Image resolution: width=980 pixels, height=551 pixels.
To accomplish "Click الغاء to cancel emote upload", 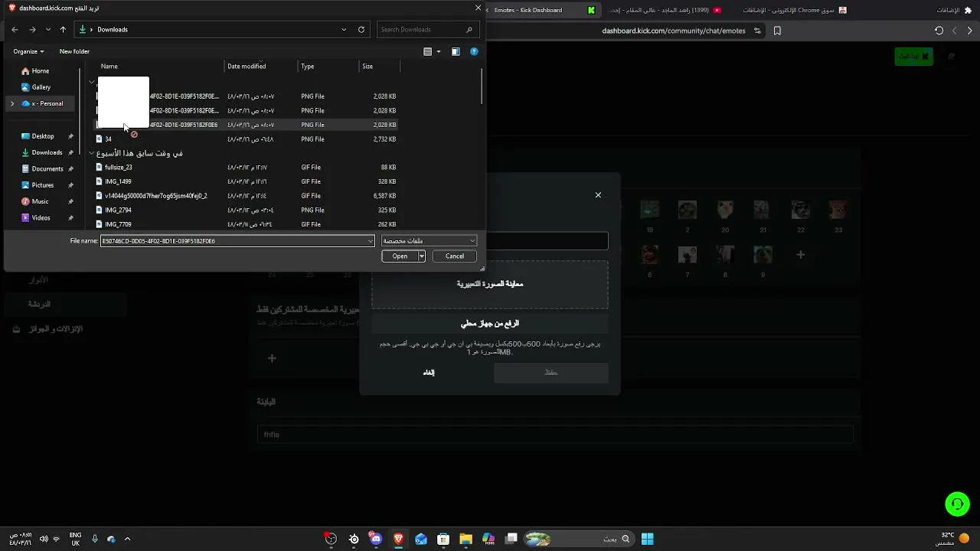I will [x=429, y=373].
